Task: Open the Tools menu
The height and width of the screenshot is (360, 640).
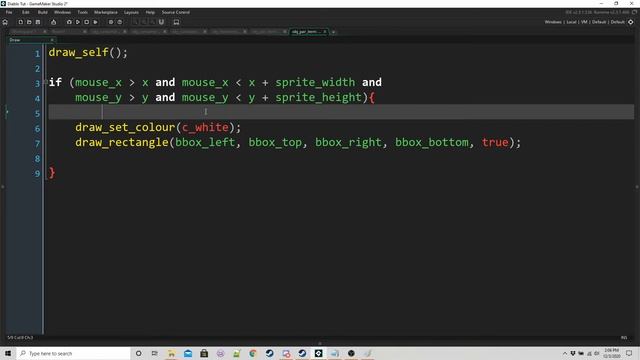Action: click(82, 12)
